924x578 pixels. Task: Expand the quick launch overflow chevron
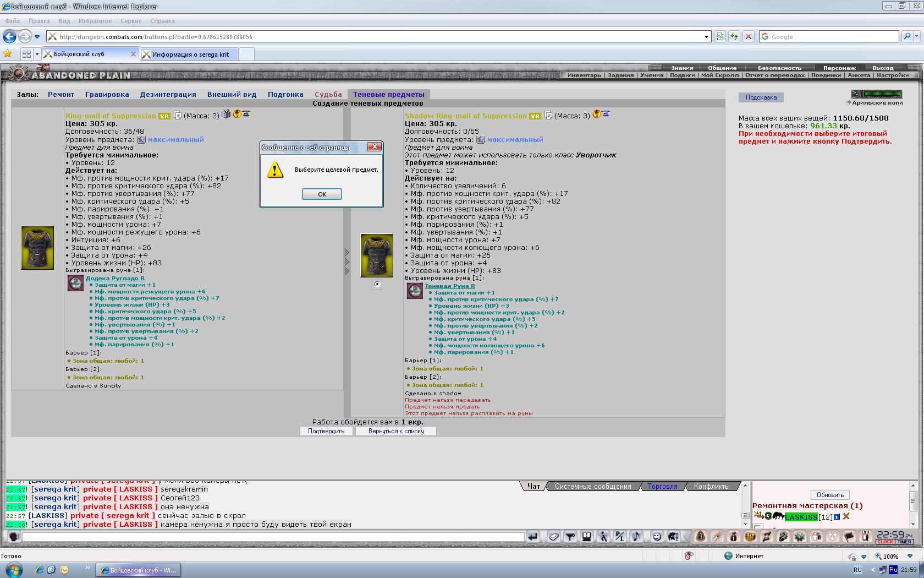tap(87, 566)
